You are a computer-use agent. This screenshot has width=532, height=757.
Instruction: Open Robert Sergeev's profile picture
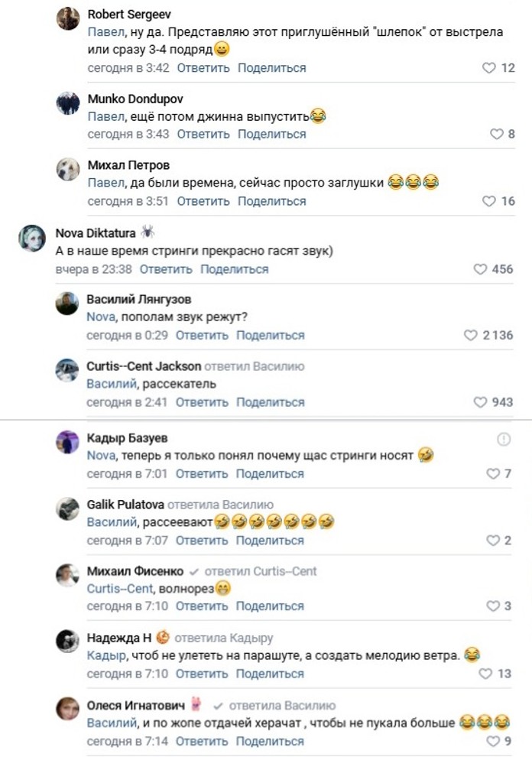coord(68,18)
